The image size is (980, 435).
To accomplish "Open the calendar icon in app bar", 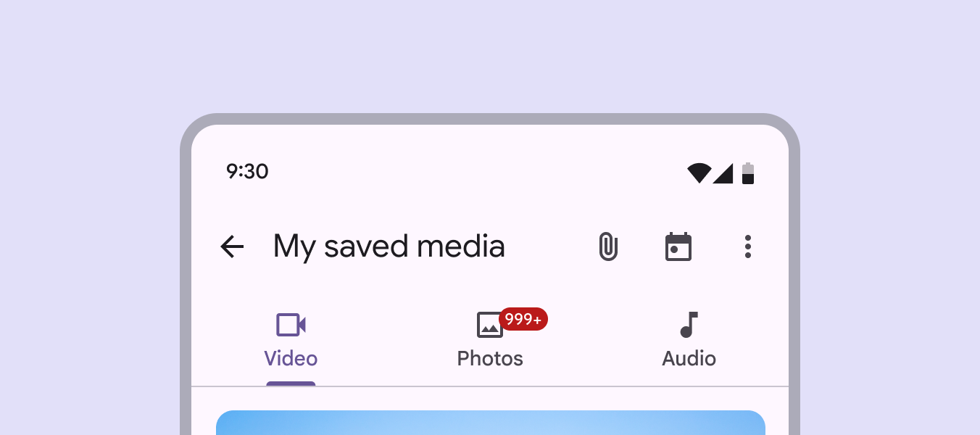I will tap(678, 246).
